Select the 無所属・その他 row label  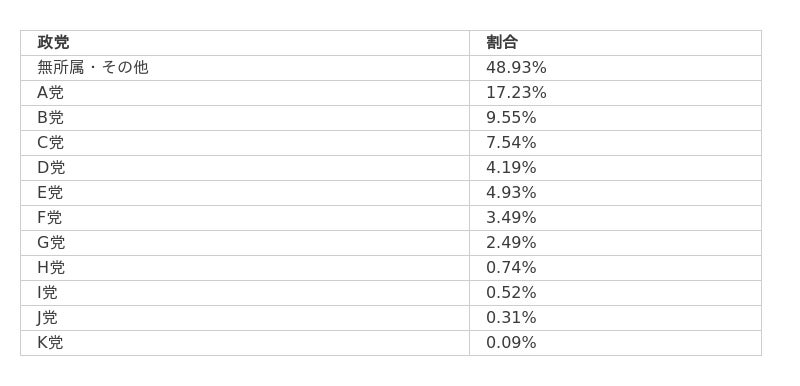point(93,68)
